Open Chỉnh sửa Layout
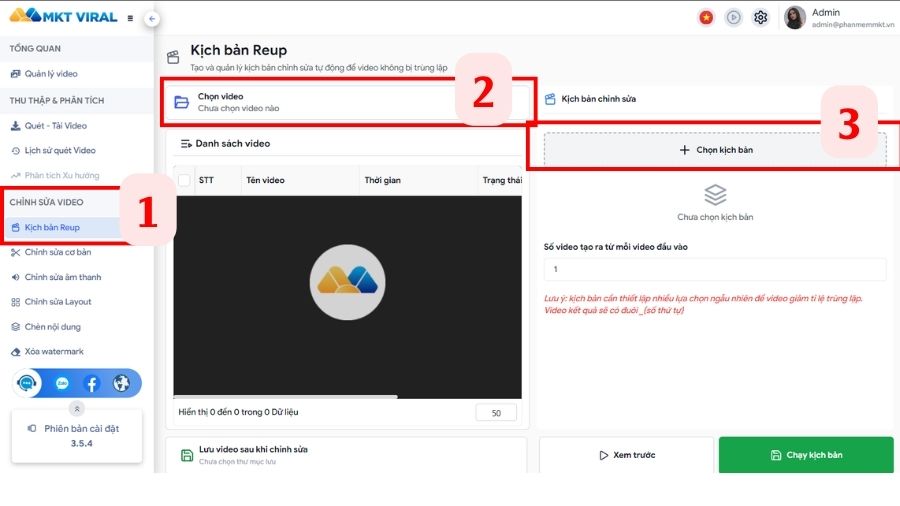Viewport: 900px width, 506px height. (x=51, y=302)
